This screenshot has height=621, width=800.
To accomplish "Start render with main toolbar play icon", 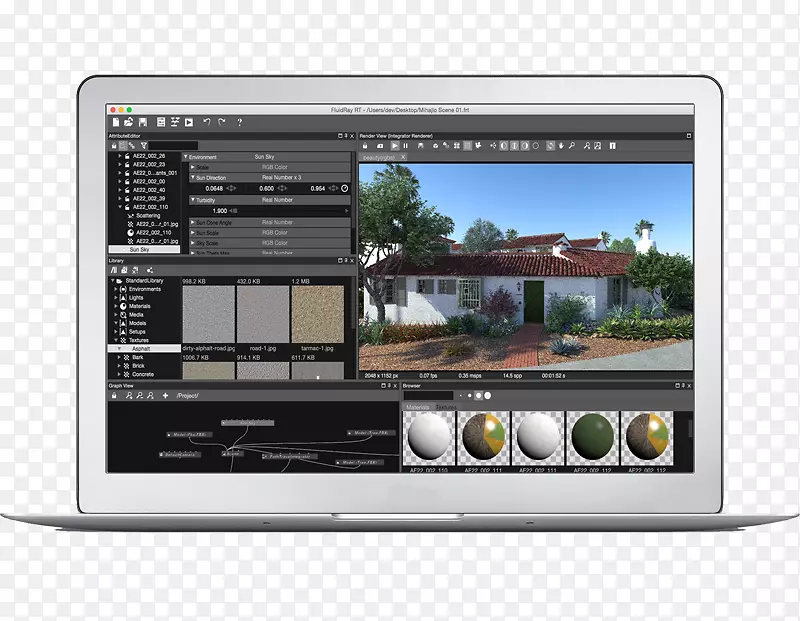I will click(189, 122).
